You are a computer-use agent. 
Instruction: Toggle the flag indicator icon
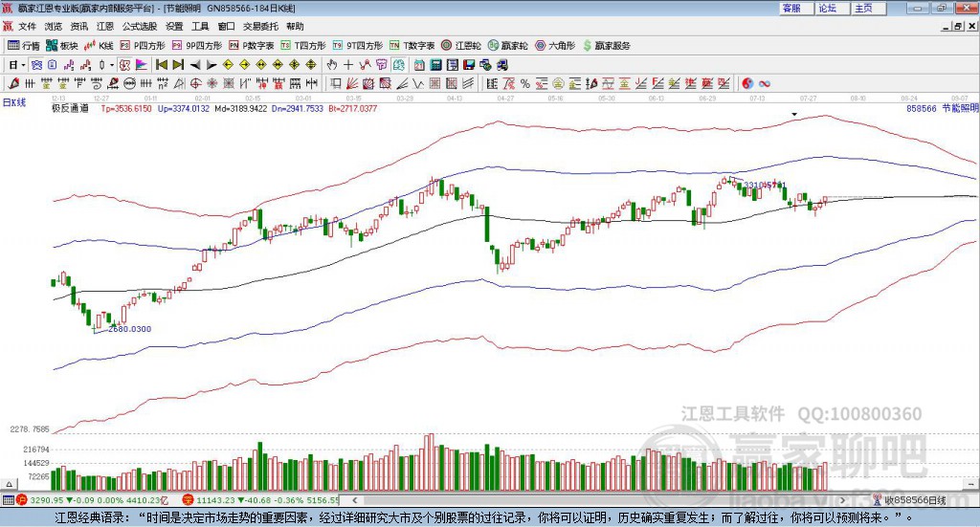pos(142,65)
